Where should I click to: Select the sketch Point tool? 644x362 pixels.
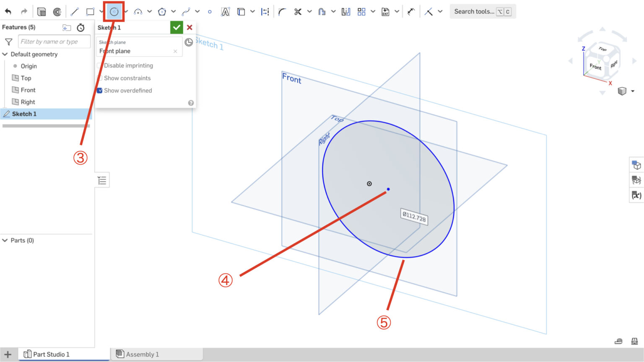tap(210, 11)
